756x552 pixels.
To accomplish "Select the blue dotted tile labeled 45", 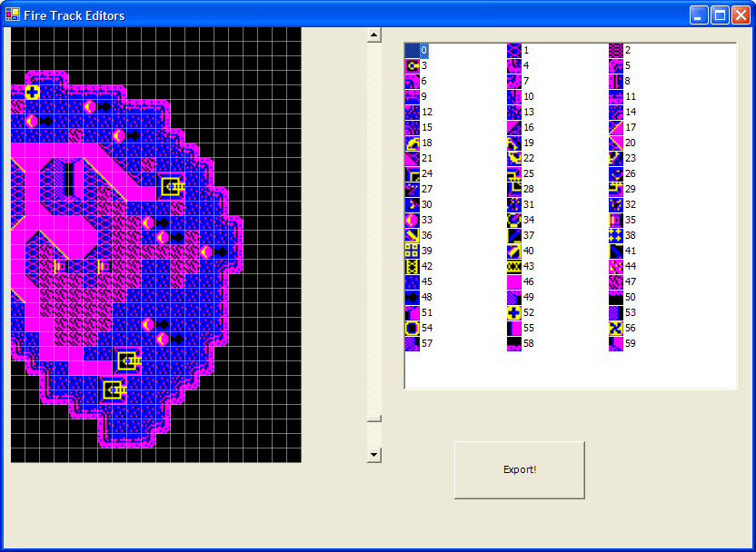I will pos(413,281).
